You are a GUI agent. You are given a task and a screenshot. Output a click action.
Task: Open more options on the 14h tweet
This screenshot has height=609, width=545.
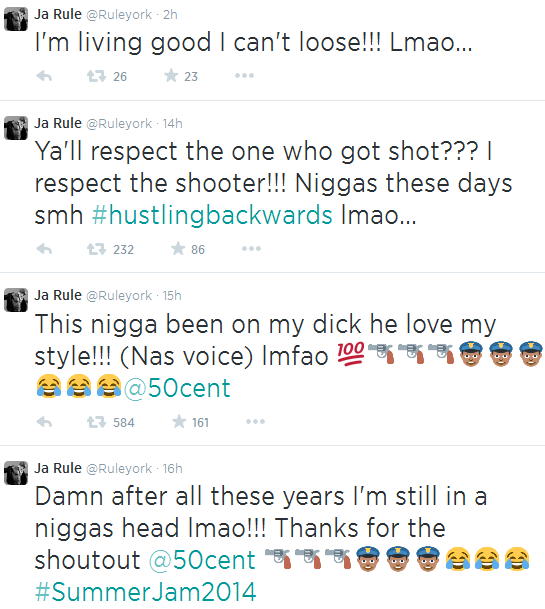click(251, 249)
